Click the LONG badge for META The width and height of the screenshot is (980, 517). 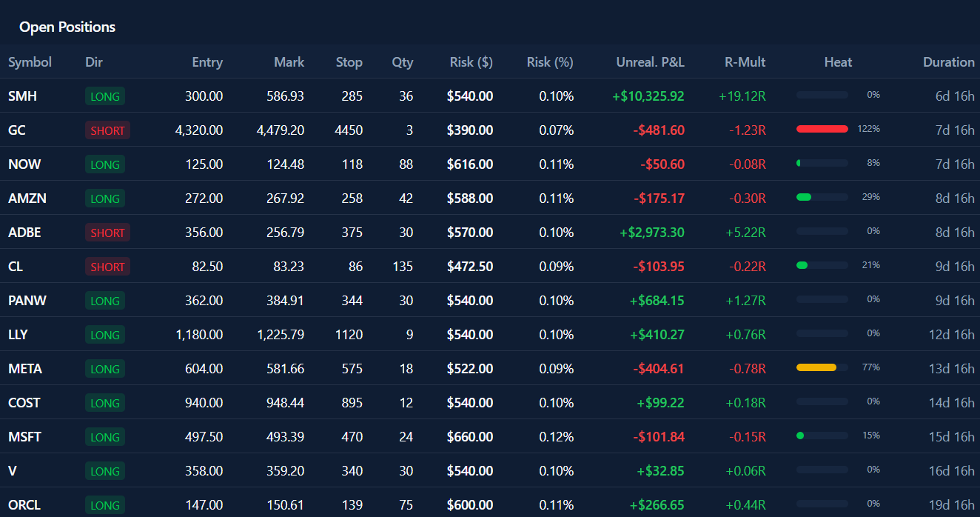pyautogui.click(x=105, y=369)
